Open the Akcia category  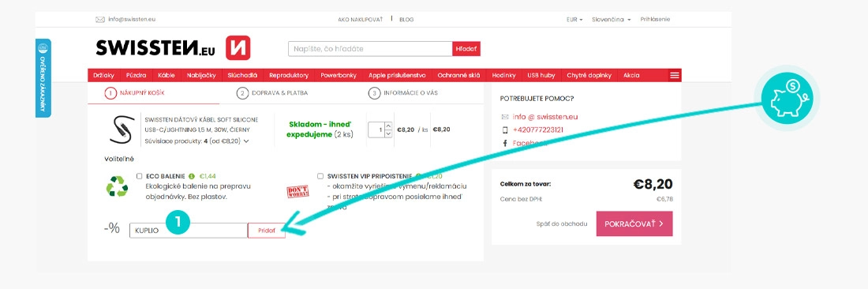[x=631, y=75]
